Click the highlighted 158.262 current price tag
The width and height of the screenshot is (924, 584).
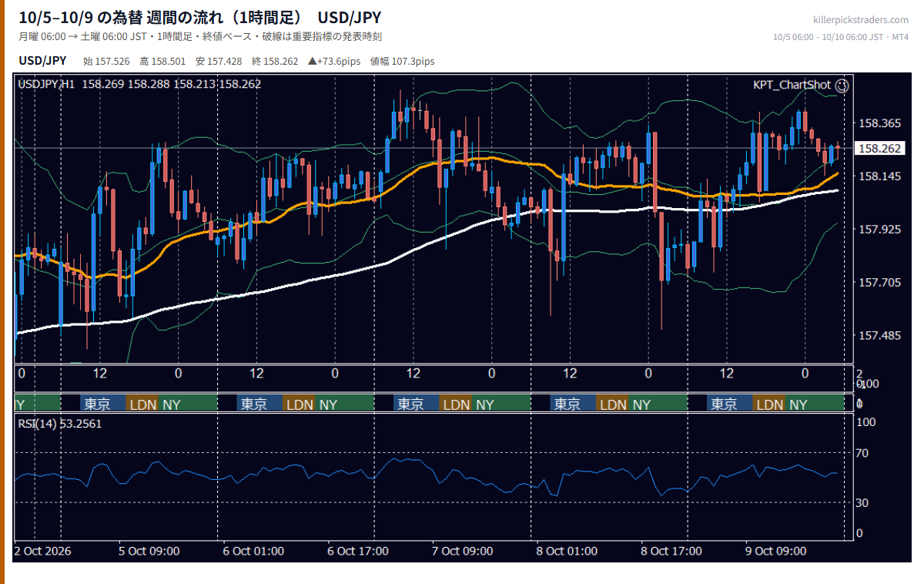point(879,148)
